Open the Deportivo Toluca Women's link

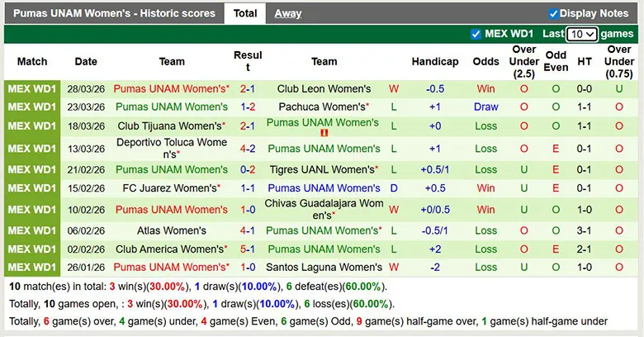coord(172,149)
